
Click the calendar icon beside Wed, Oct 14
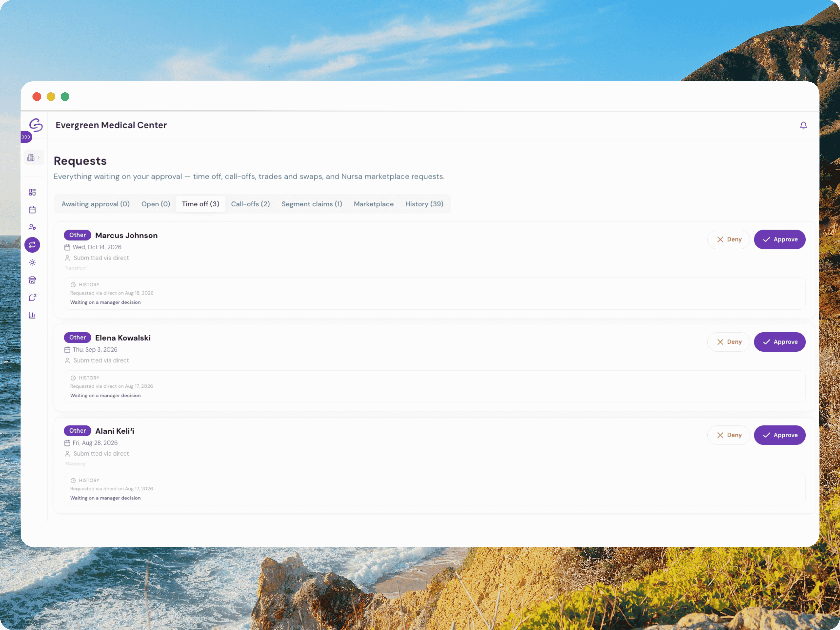tap(67, 247)
